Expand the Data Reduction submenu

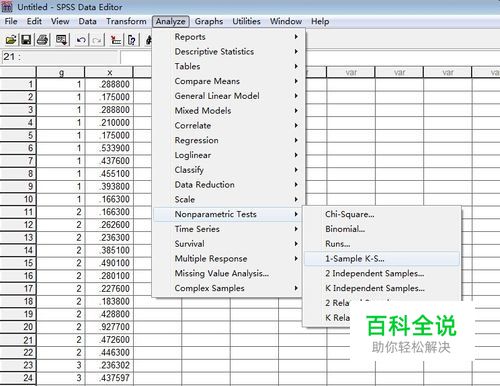point(228,185)
